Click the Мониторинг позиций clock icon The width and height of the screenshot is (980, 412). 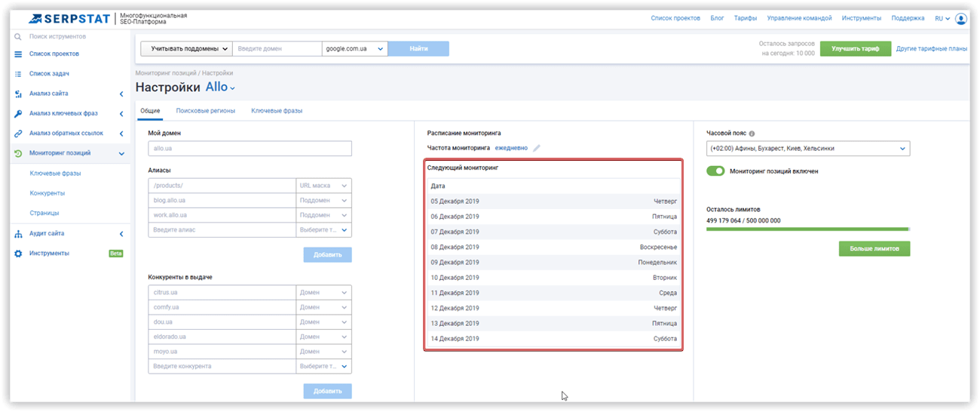coord(18,153)
